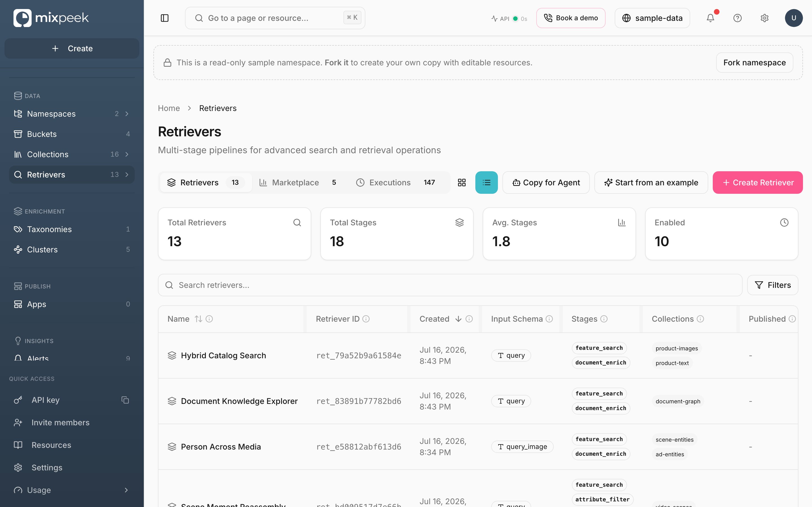
Task: Open the sample-data namespace selector
Action: click(652, 18)
